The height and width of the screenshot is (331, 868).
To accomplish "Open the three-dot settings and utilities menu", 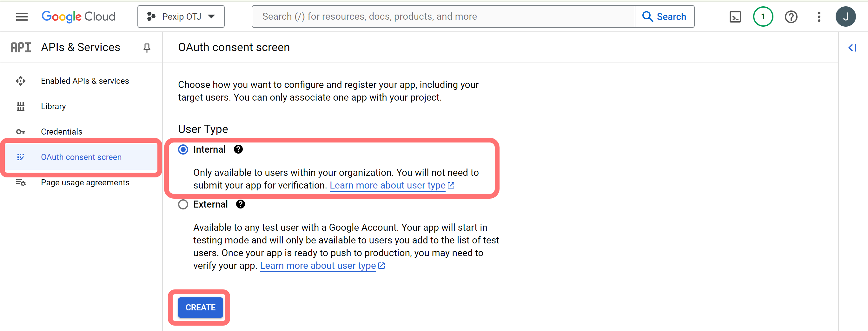I will click(819, 17).
